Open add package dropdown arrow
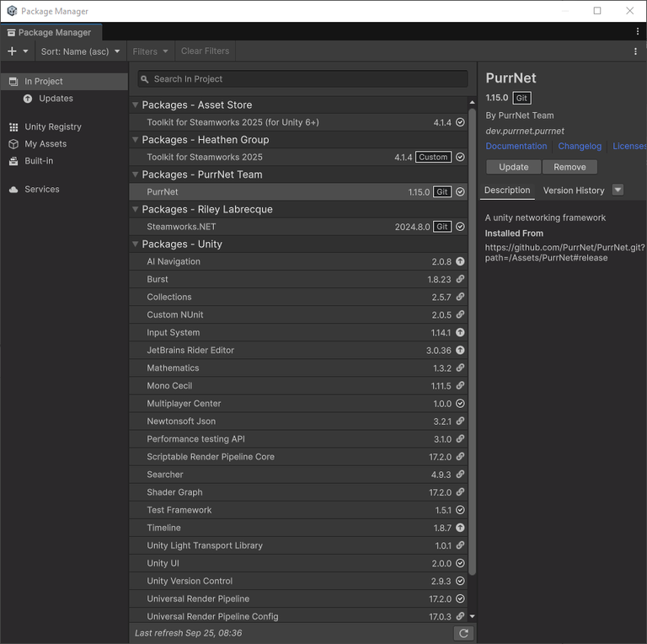The image size is (647, 644). tap(25, 51)
